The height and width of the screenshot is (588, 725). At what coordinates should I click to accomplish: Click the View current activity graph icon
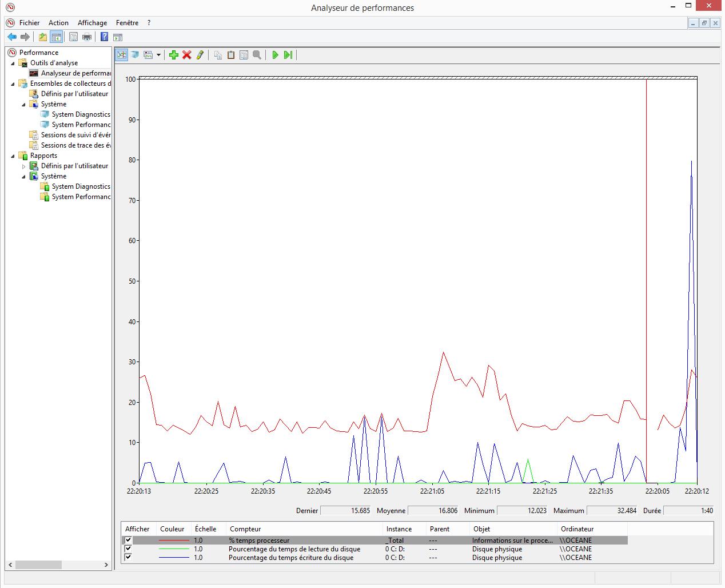click(x=121, y=55)
